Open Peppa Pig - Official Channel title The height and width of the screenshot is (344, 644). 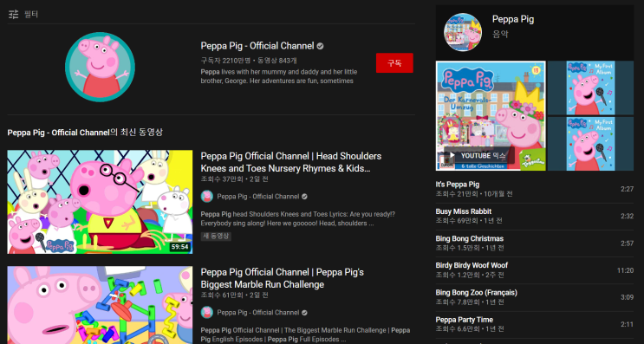pos(257,46)
